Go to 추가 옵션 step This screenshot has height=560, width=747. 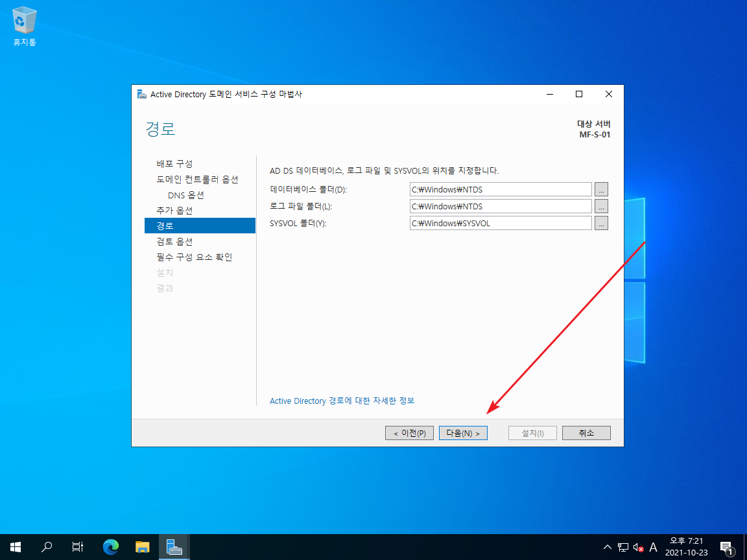(174, 211)
